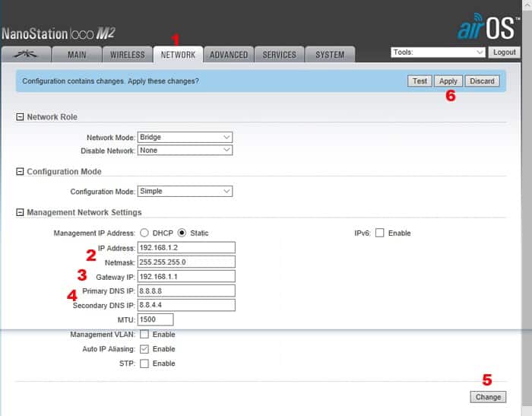Open the ADVANCED tab
This screenshot has width=532, height=416.
point(229,54)
